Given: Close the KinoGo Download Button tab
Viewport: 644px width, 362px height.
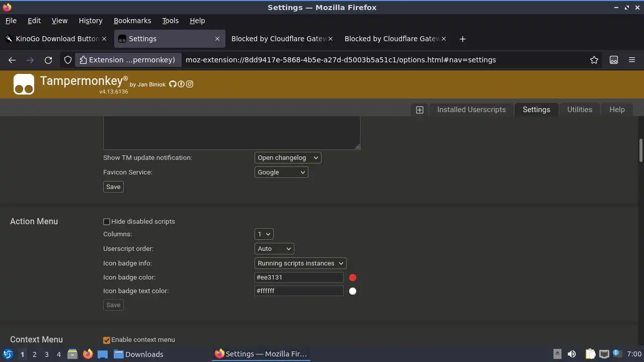Looking at the screenshot, I should (104, 39).
